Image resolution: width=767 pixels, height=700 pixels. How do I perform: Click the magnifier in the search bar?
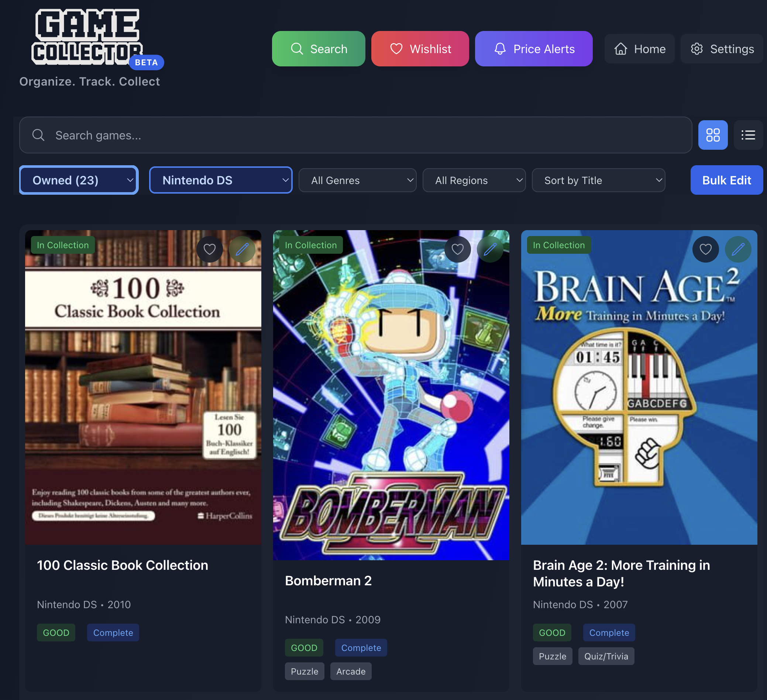click(x=38, y=135)
